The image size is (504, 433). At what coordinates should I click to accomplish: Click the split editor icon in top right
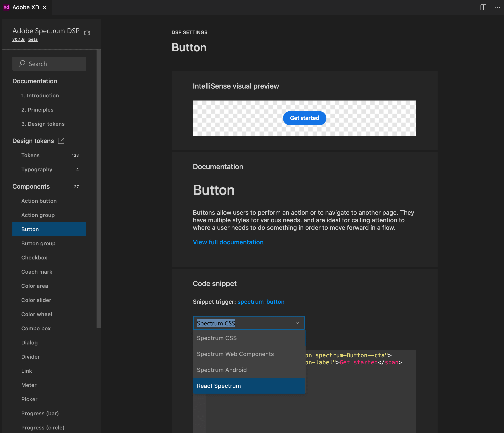pyautogui.click(x=483, y=7)
